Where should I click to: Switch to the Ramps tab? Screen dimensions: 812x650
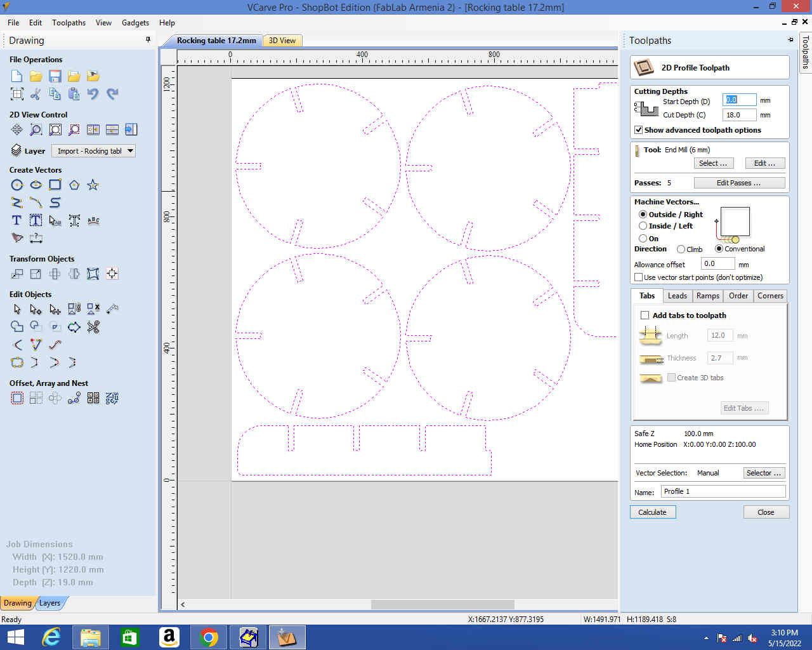pos(708,296)
